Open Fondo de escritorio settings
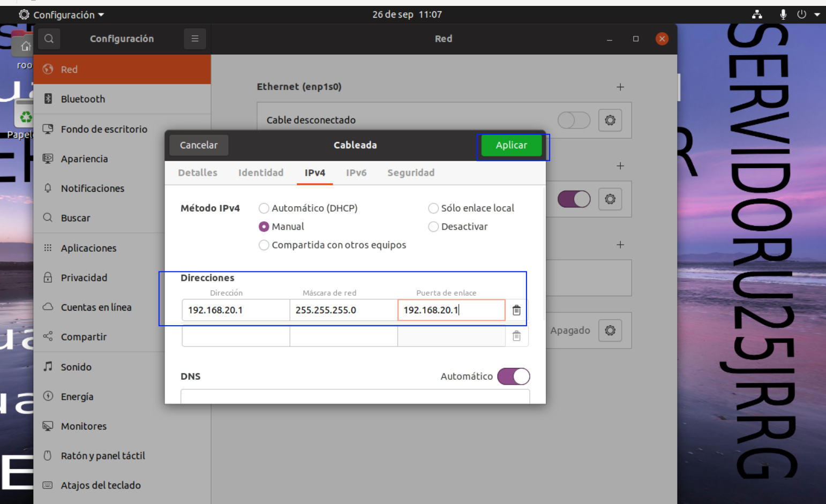 122,129
